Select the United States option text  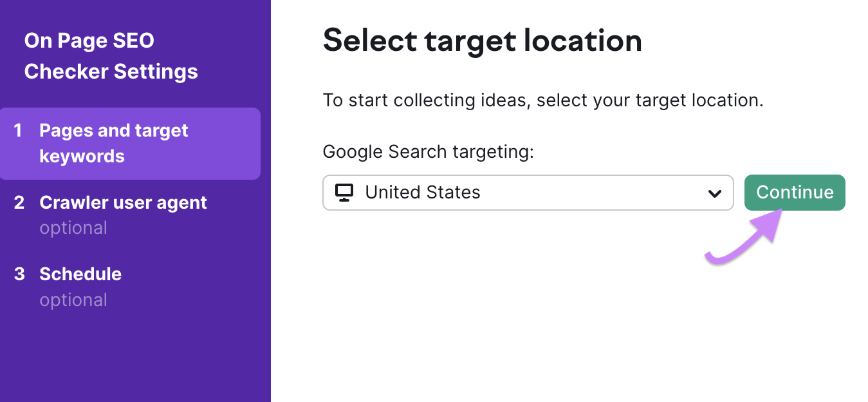point(422,192)
